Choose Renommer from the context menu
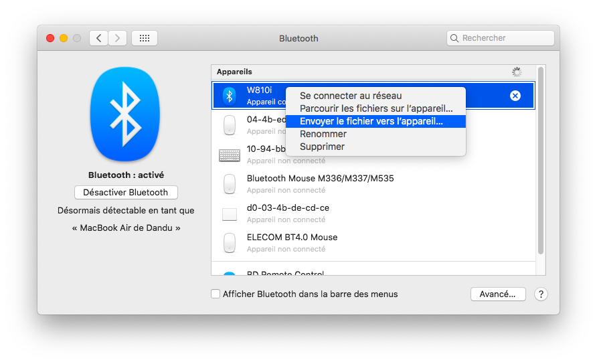This screenshot has width=597, height=364. click(x=375, y=134)
